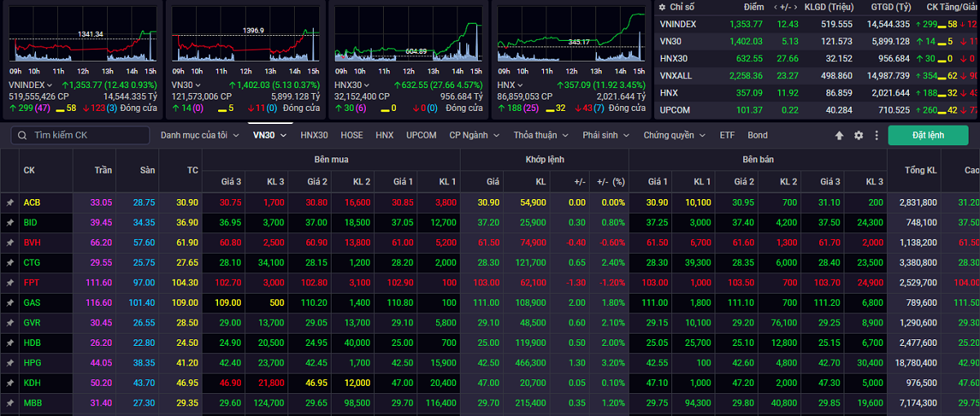Open the HPG ticker symbol
Image resolution: width=980 pixels, height=416 pixels.
[x=32, y=362]
